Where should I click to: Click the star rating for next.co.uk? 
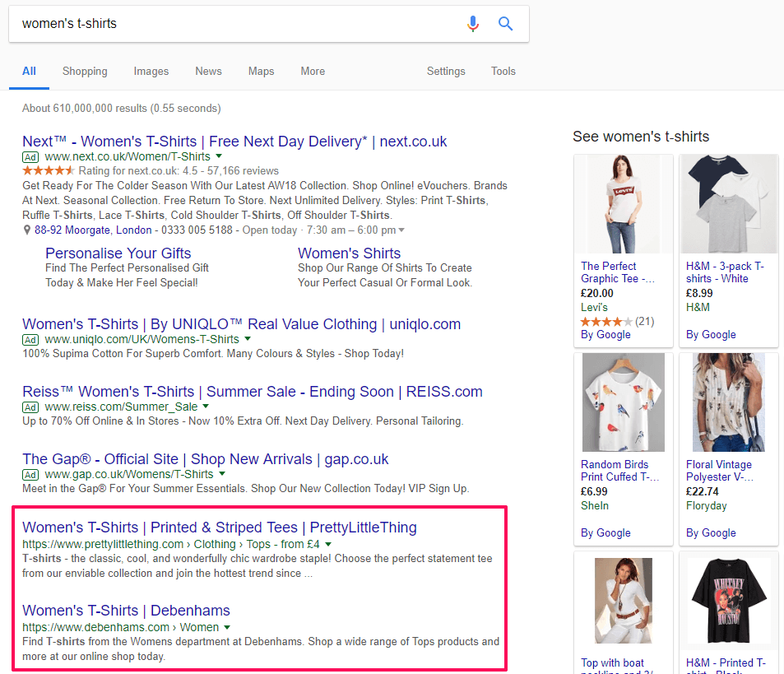48,170
